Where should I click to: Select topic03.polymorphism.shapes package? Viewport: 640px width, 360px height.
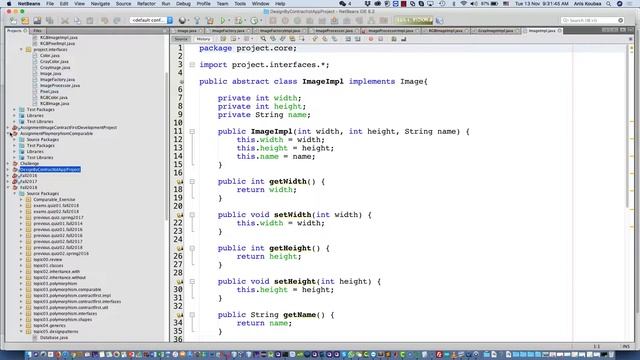pyautogui.click(x=62, y=320)
